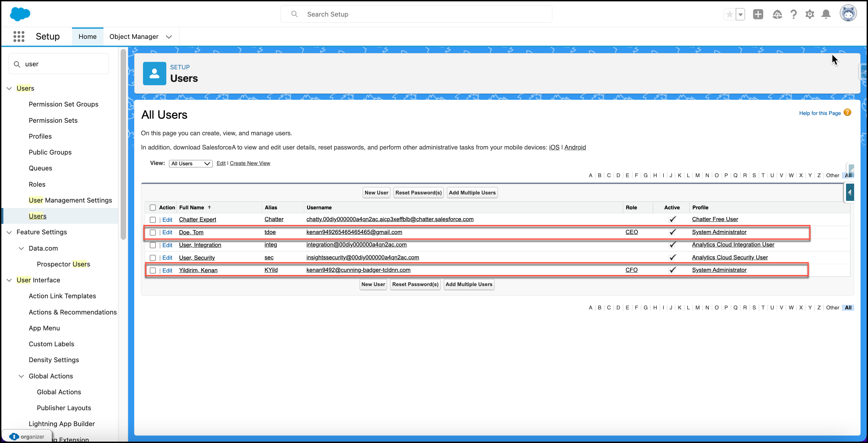Click the Salesforce cloud logo

tap(20, 14)
